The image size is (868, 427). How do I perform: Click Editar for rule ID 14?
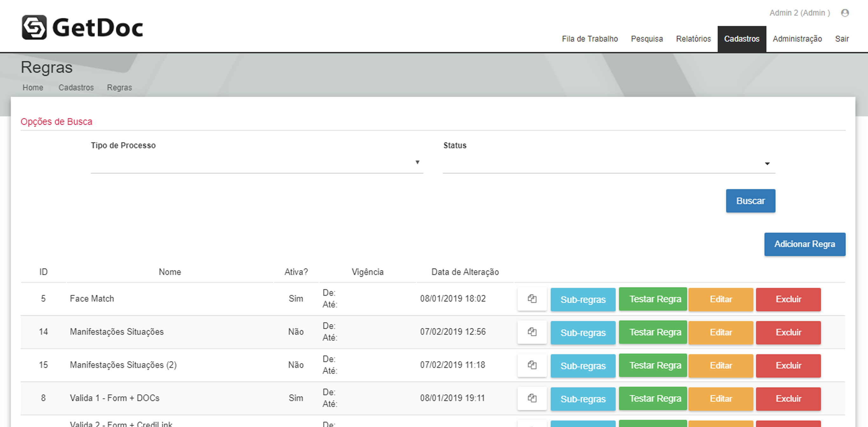(721, 333)
